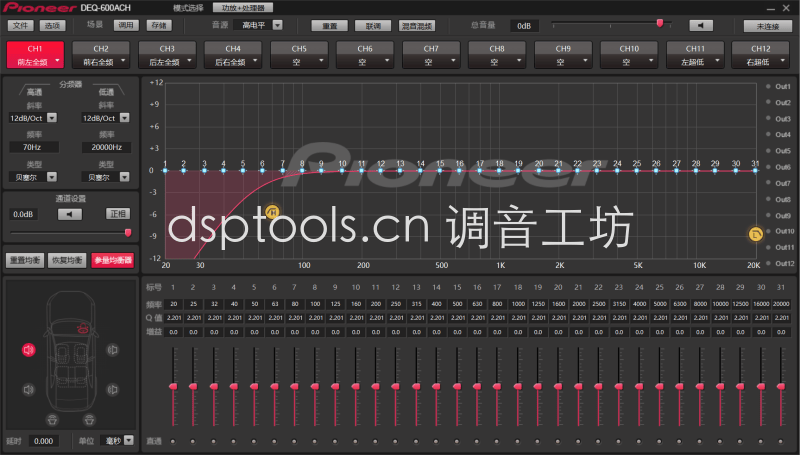Click the 未连接 connection status button
Image resolution: width=800 pixels, height=455 pixels.
[x=768, y=26]
